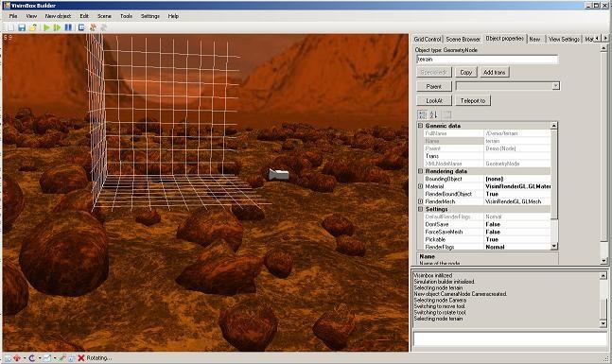612x364 pixels.
Task: Select the Trans property row
Action: (487, 156)
